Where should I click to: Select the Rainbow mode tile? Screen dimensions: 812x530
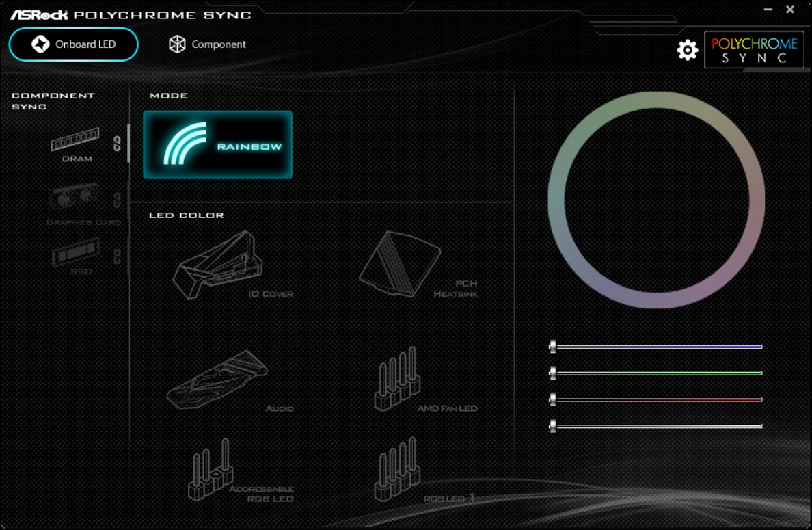[x=217, y=144]
